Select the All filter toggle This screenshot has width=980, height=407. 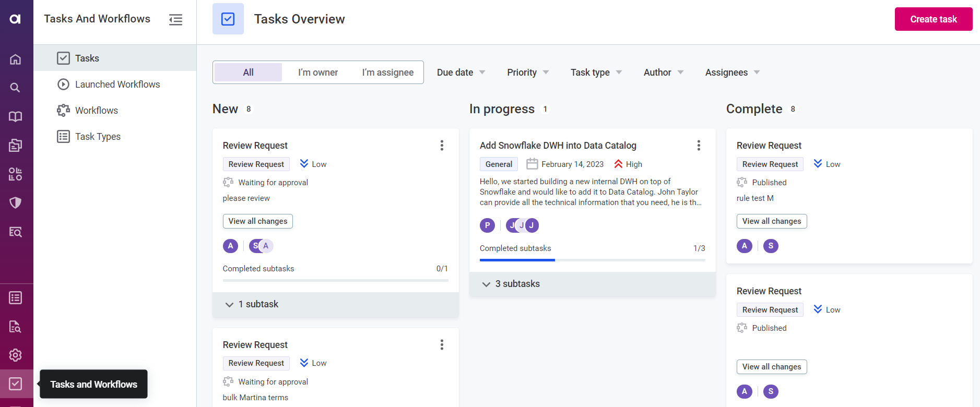click(248, 73)
